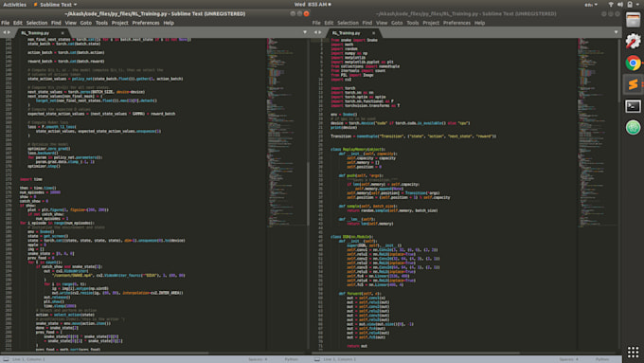644x363 pixels.
Task: Open the File menu in the left window
Action: 6,23
